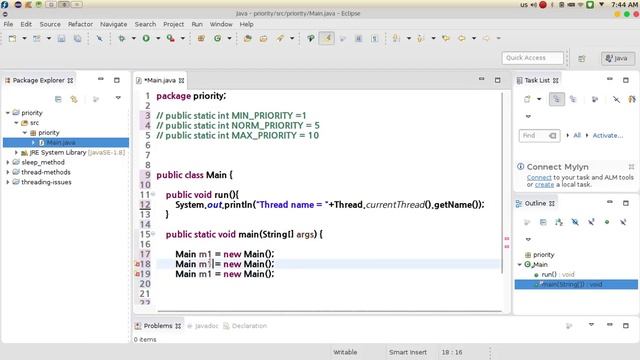Click the Open Type toolbar icon
The height and width of the screenshot is (360, 640).
coord(247,38)
